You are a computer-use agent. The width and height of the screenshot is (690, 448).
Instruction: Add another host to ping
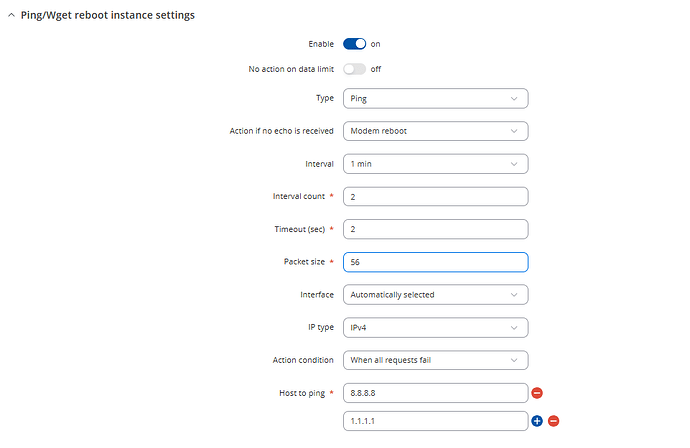pyautogui.click(x=537, y=420)
